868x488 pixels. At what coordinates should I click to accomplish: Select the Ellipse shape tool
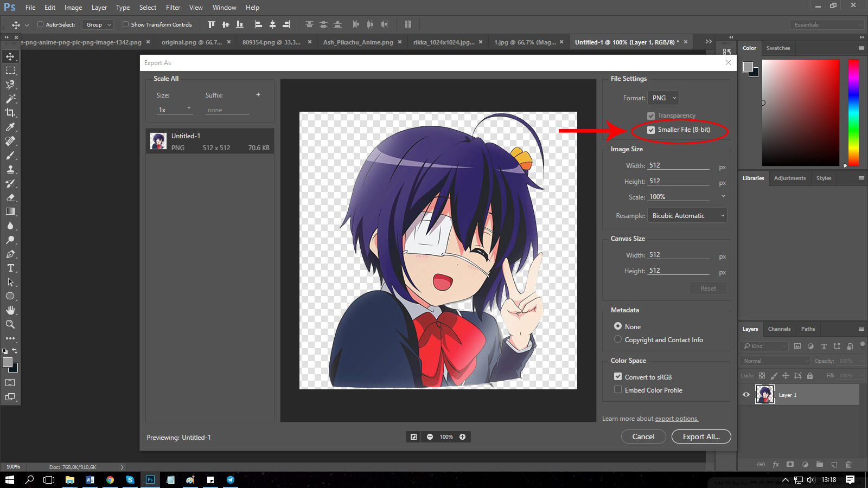point(10,296)
